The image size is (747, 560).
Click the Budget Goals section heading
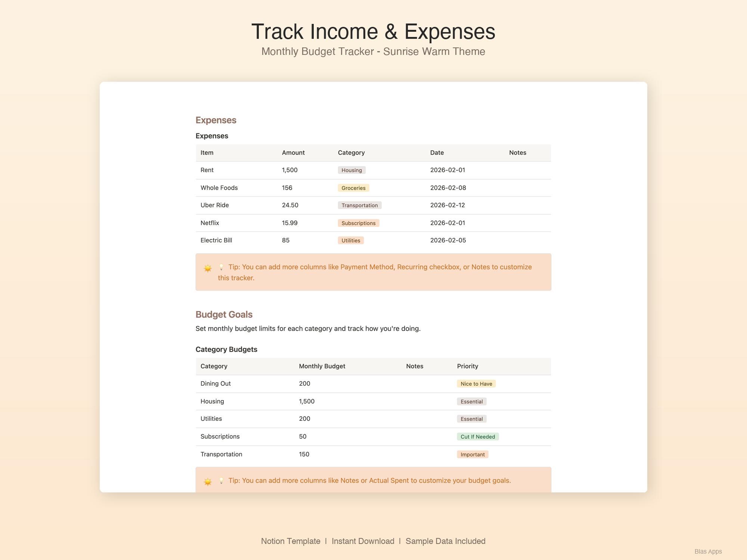[x=224, y=314]
